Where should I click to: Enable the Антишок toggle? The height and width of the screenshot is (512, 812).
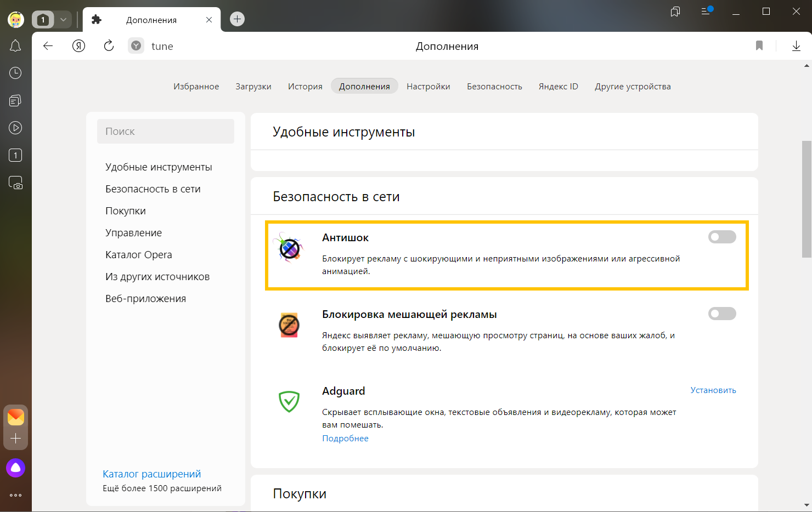[x=722, y=237]
